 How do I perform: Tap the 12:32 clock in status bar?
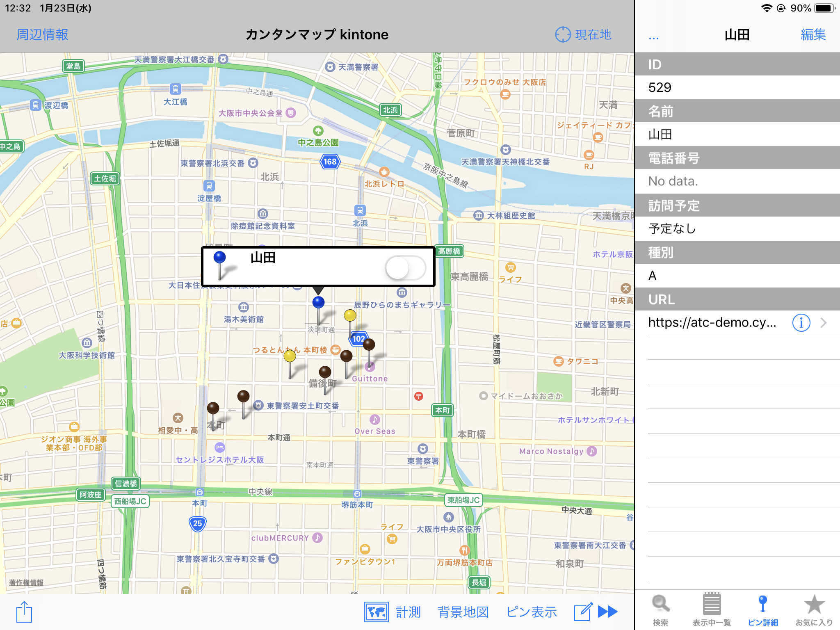tap(18, 8)
